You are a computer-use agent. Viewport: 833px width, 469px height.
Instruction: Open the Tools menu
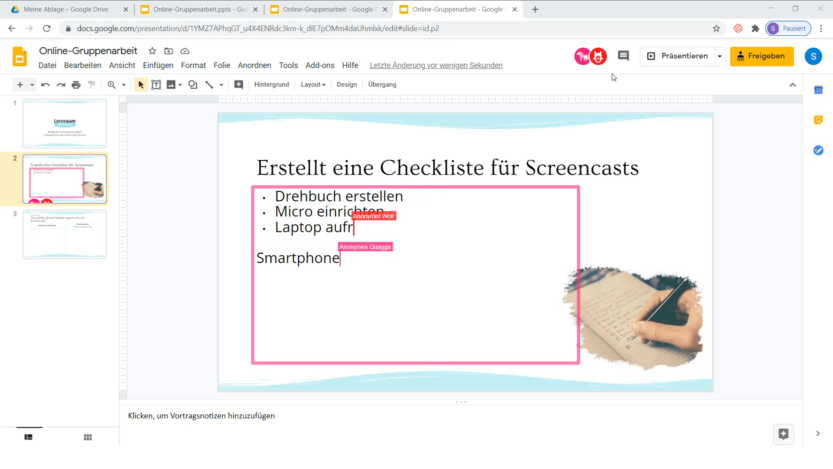point(288,65)
